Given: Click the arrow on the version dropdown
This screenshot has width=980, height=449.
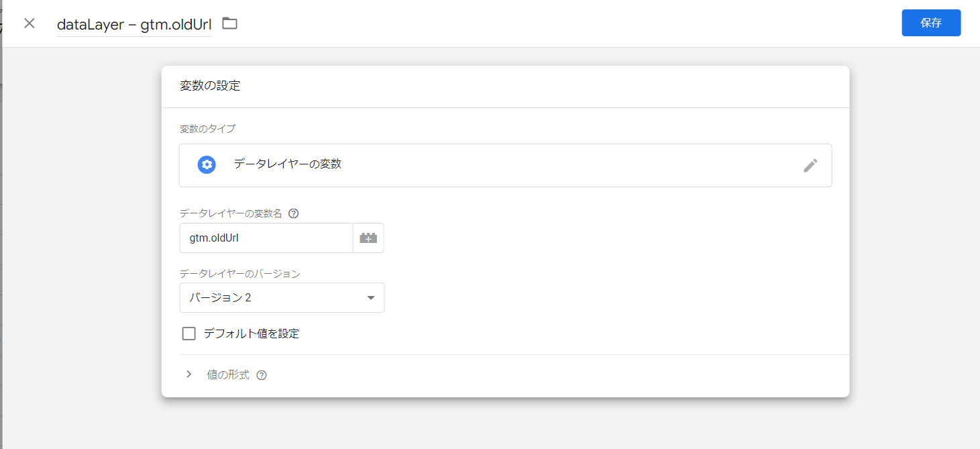Looking at the screenshot, I should 371,298.
